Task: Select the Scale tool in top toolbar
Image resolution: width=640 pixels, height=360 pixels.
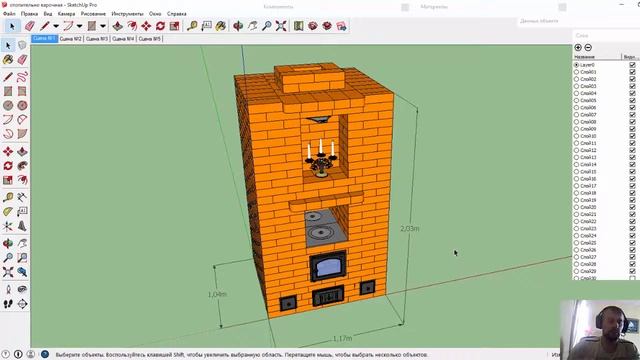Action: (x=175, y=26)
